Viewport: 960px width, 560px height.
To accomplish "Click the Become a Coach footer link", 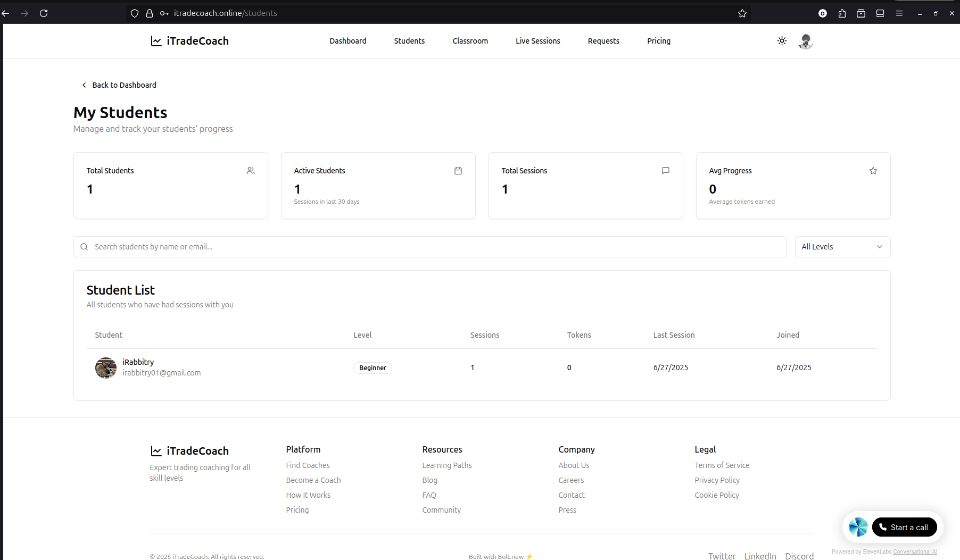I will pyautogui.click(x=313, y=480).
